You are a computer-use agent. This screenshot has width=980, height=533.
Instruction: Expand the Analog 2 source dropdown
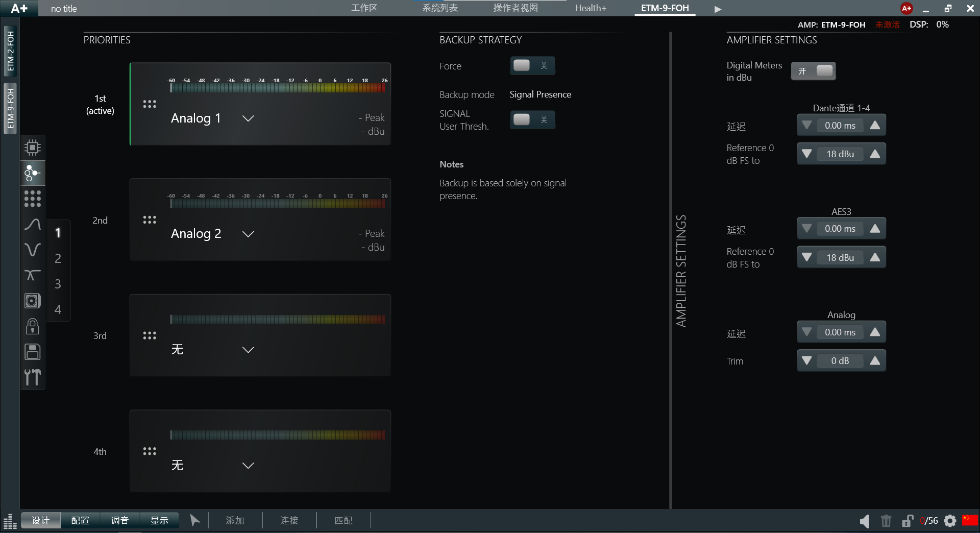(248, 234)
